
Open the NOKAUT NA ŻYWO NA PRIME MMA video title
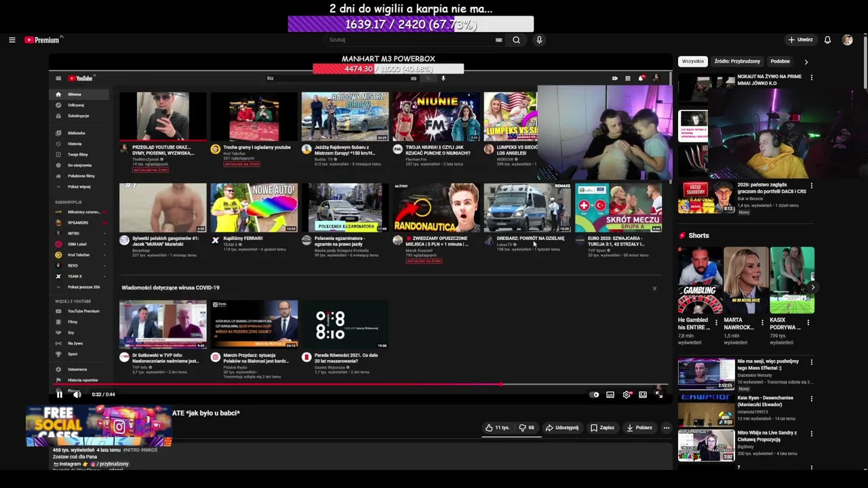(769, 80)
